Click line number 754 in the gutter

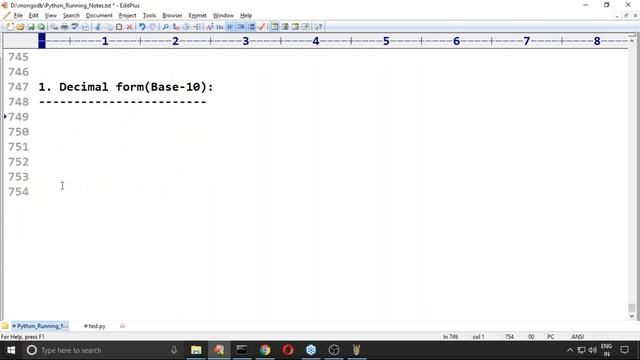[18, 192]
